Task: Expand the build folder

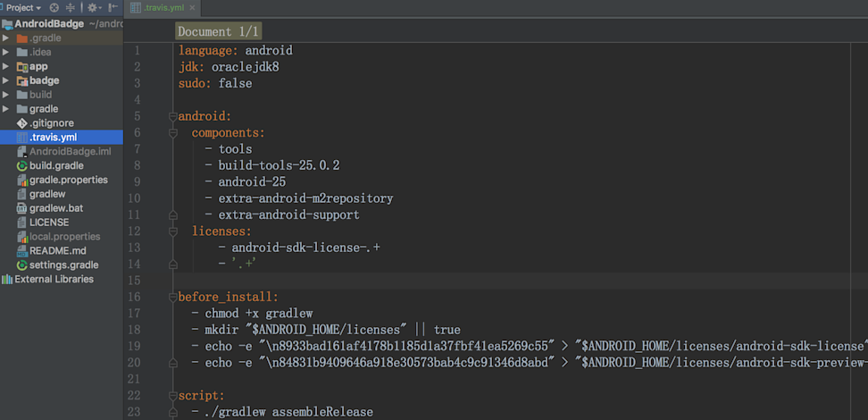Action: click(x=5, y=95)
